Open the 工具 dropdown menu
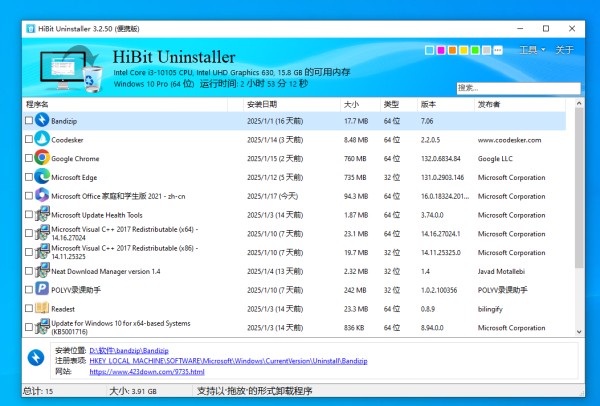 click(532, 50)
